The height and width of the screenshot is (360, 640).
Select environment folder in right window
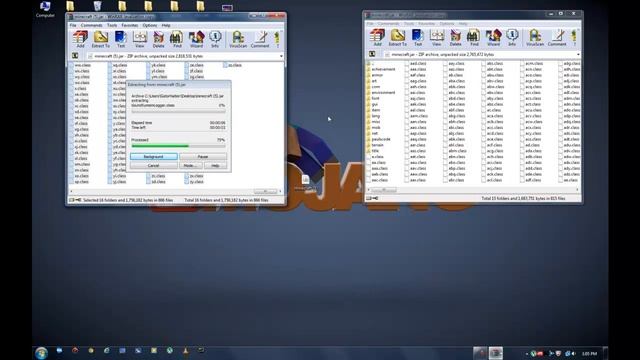tap(381, 93)
